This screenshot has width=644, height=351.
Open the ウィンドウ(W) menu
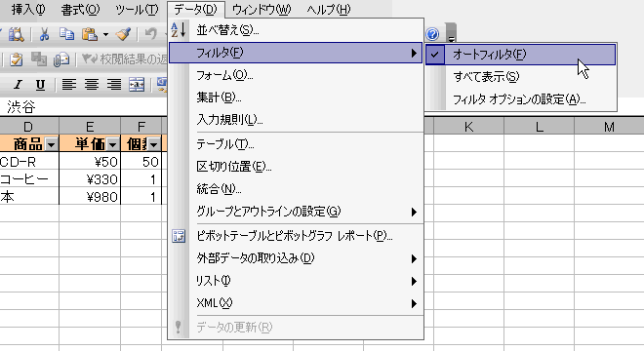coord(262,9)
